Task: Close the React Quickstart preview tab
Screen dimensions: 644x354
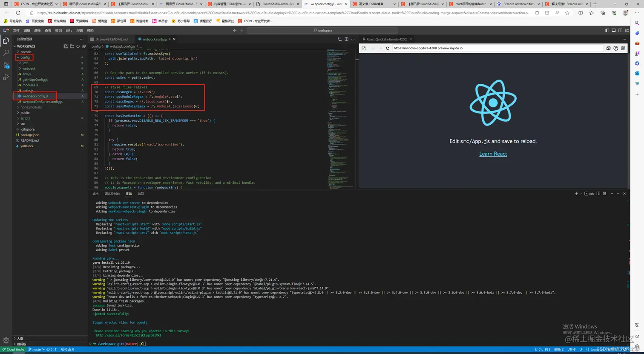Action: click(411, 39)
